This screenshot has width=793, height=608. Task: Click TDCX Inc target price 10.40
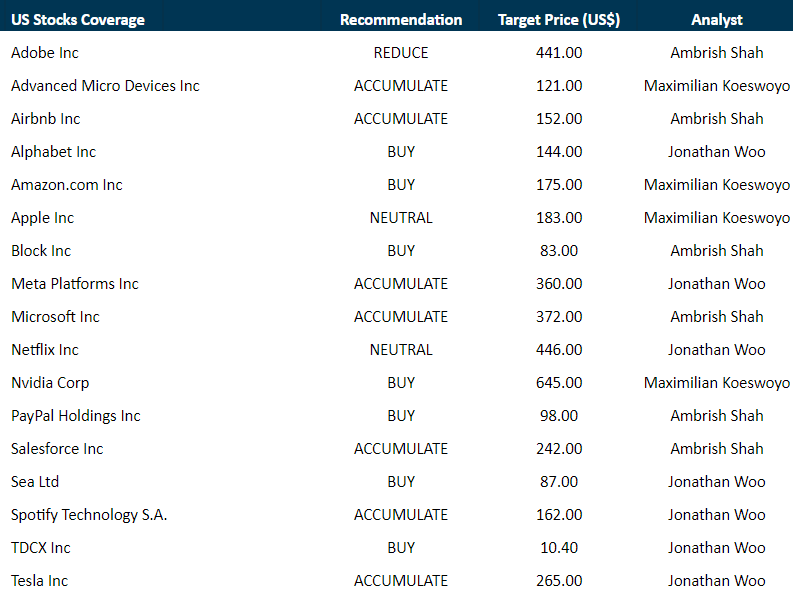coord(559,547)
